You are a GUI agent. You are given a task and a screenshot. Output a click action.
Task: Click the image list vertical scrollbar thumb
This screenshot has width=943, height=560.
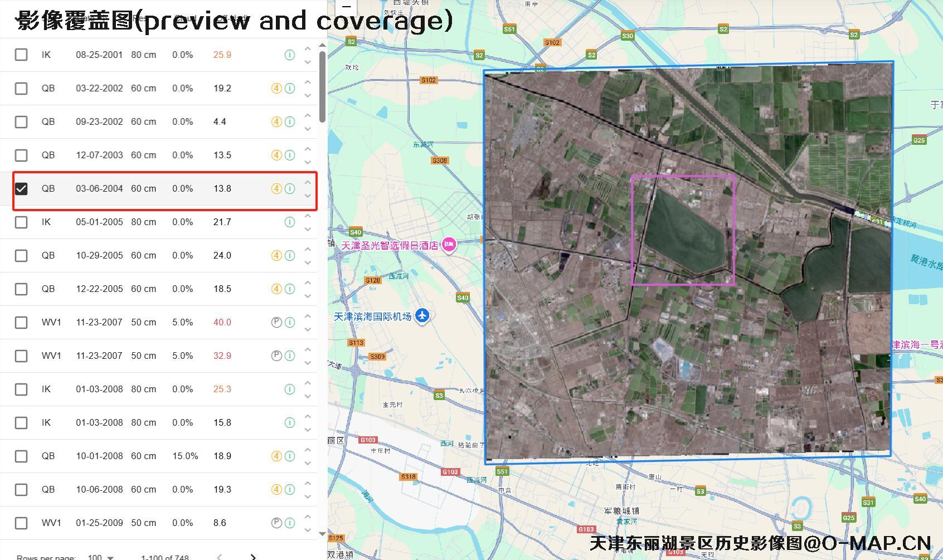pos(322,86)
